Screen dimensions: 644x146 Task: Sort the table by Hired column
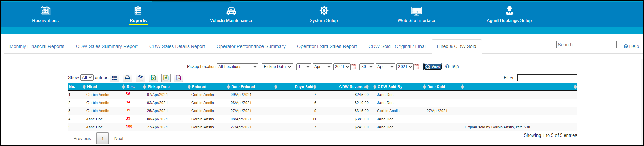(92, 87)
